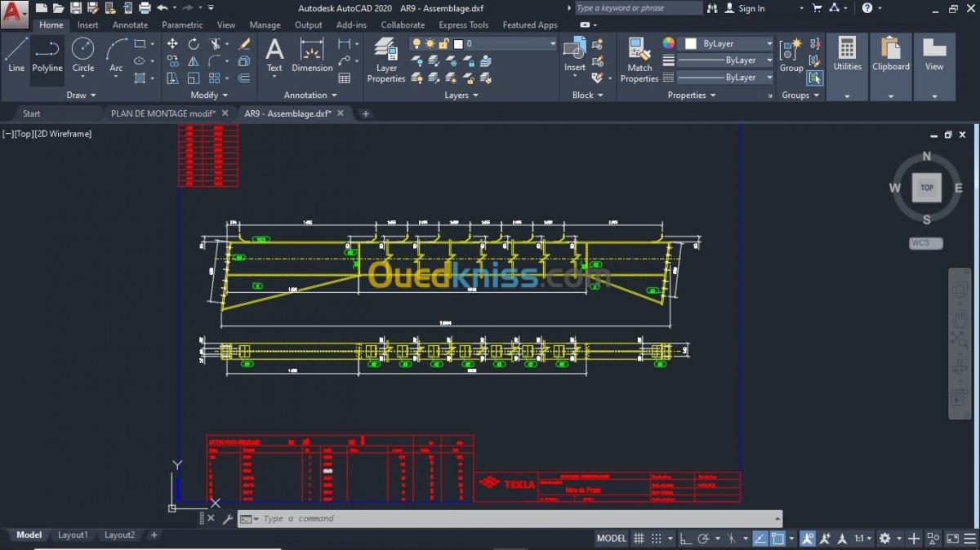Toggle the highlighted object snap tracking button

pyautogui.click(x=760, y=539)
